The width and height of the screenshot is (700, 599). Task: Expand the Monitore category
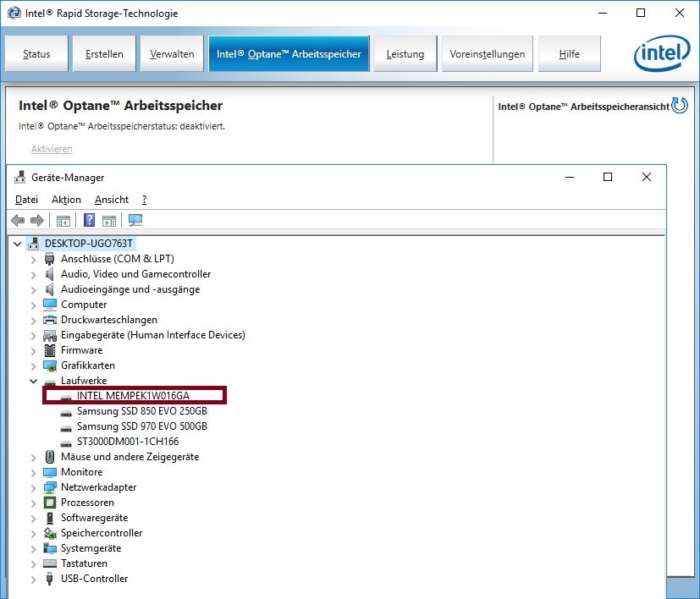(x=34, y=472)
